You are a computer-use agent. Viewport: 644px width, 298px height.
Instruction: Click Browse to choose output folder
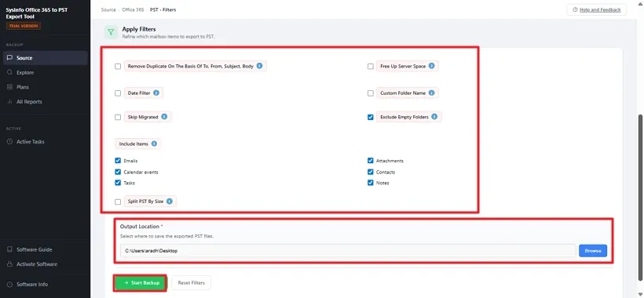(593, 250)
